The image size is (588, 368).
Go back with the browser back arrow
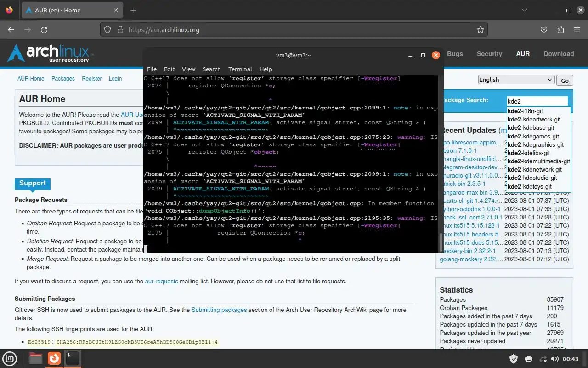pyautogui.click(x=11, y=29)
